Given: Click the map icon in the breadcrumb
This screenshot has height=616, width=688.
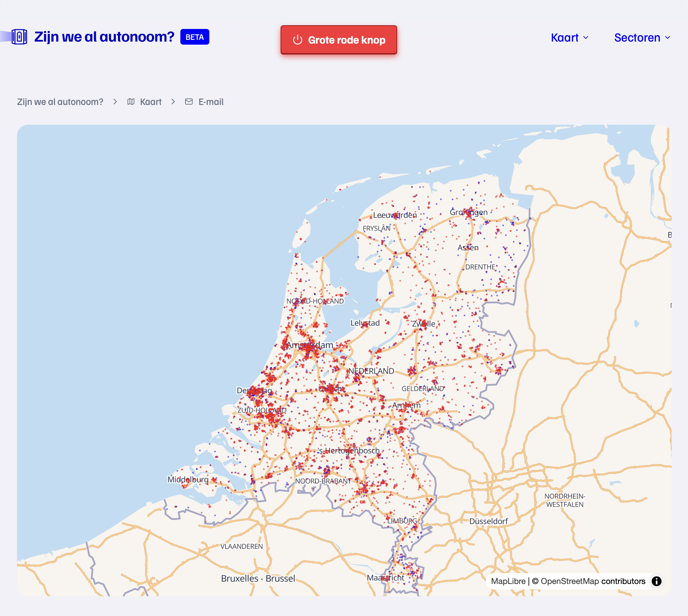Looking at the screenshot, I should [131, 102].
